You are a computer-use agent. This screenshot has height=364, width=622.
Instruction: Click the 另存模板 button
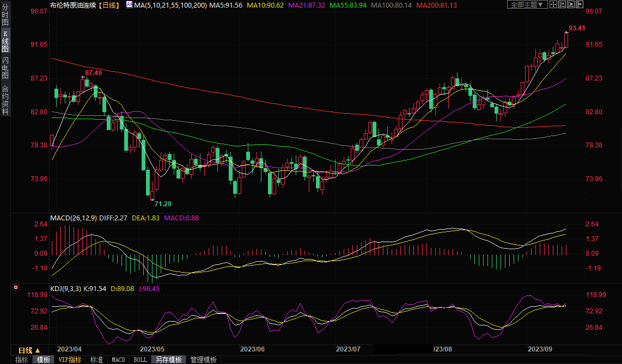coord(168,360)
